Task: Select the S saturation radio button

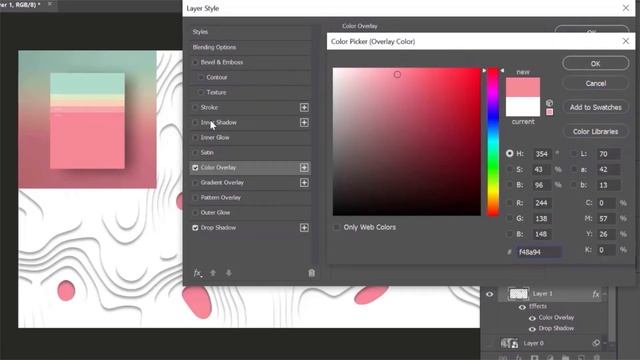Action: pyautogui.click(x=509, y=169)
